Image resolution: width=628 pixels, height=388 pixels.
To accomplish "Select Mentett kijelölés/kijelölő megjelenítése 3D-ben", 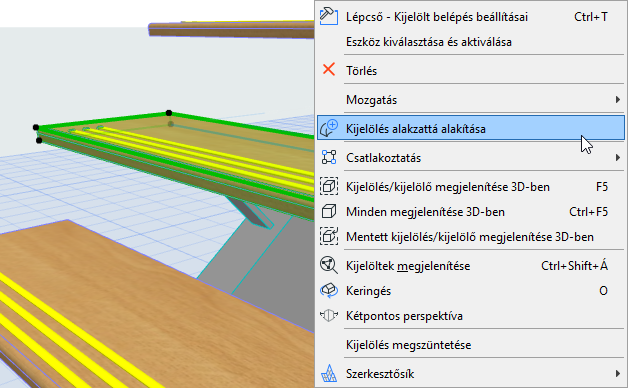I will [x=471, y=236].
